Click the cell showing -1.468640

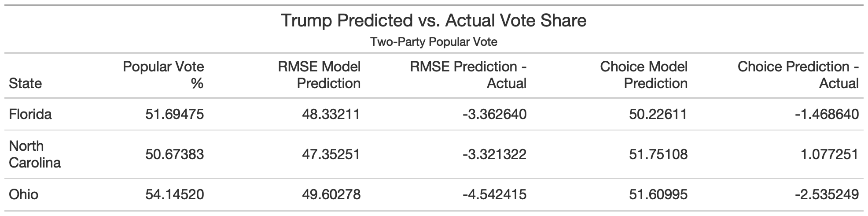[827, 114]
